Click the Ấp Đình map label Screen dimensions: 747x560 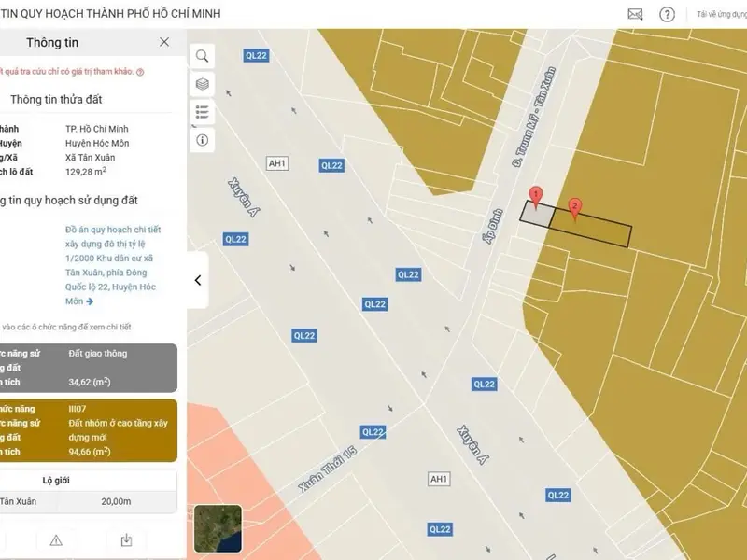pyautogui.click(x=493, y=226)
